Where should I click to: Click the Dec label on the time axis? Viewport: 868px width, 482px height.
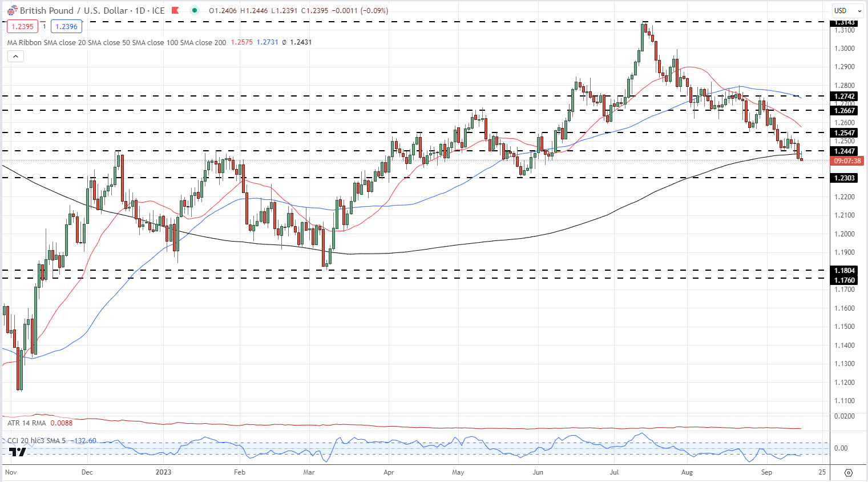(87, 472)
